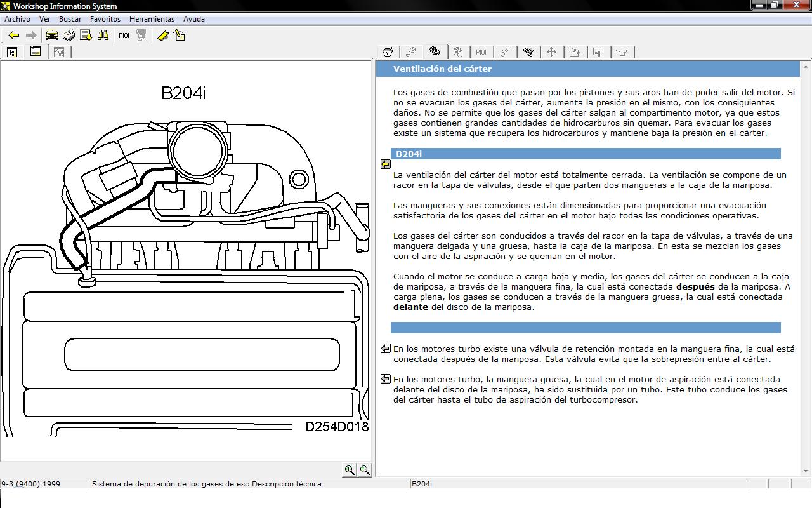Click the note with pencil icon
812x508 pixels.
coord(180,36)
